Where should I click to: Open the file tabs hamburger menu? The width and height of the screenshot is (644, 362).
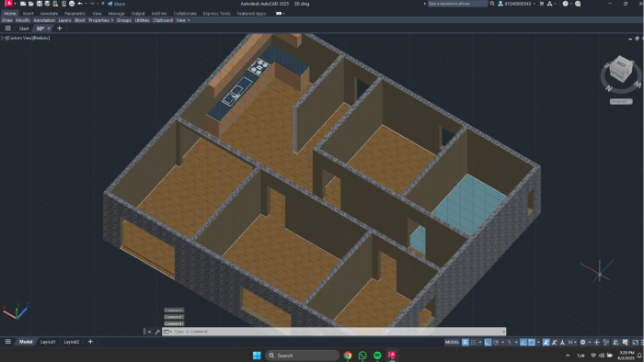[x=7, y=28]
